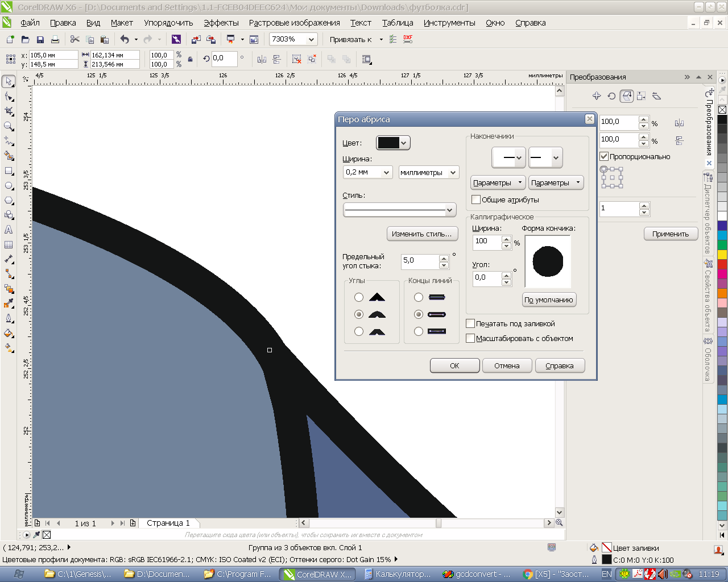The height and width of the screenshot is (582, 728).
Task: Open the 'Инструменты' menu
Action: click(449, 23)
